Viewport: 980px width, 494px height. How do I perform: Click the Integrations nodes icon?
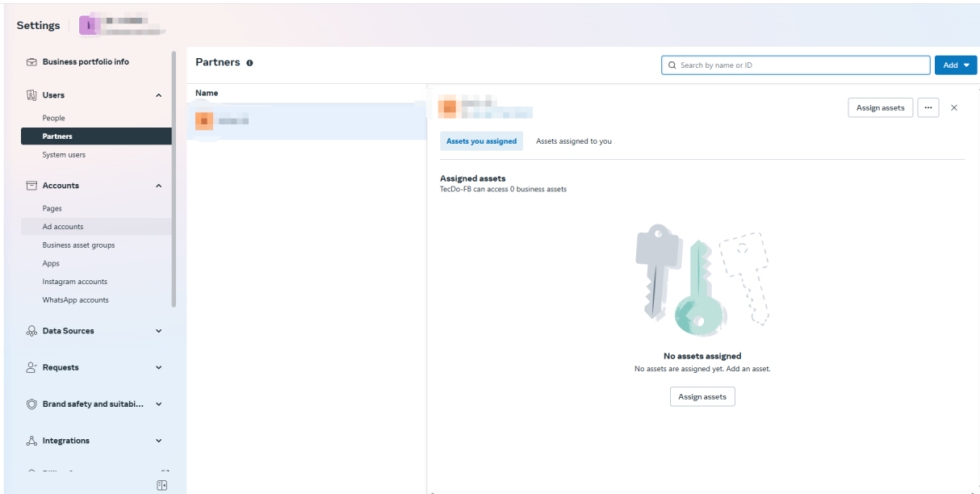pos(31,441)
